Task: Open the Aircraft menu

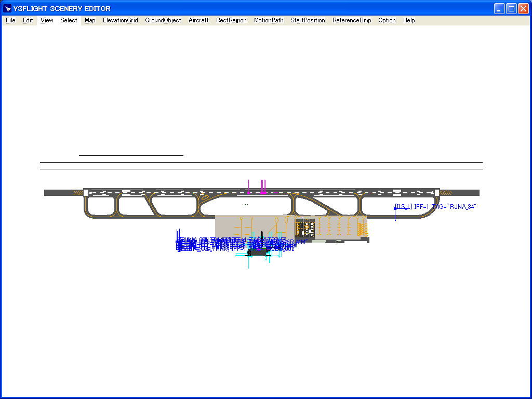Action: [198, 20]
